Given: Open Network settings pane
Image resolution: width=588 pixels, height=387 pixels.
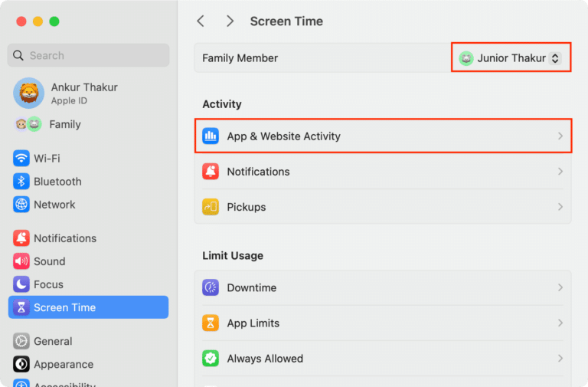Looking at the screenshot, I should [x=89, y=205].
